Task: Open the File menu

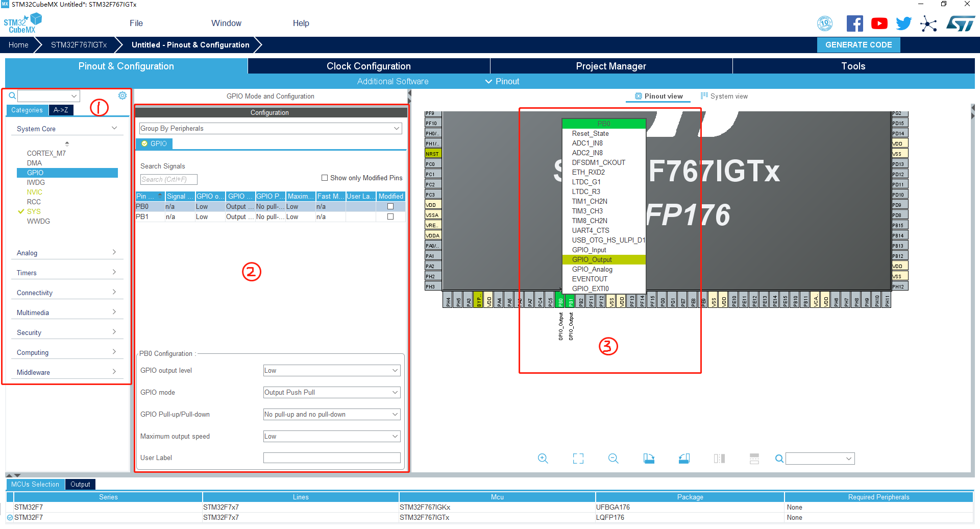Action: tap(136, 23)
